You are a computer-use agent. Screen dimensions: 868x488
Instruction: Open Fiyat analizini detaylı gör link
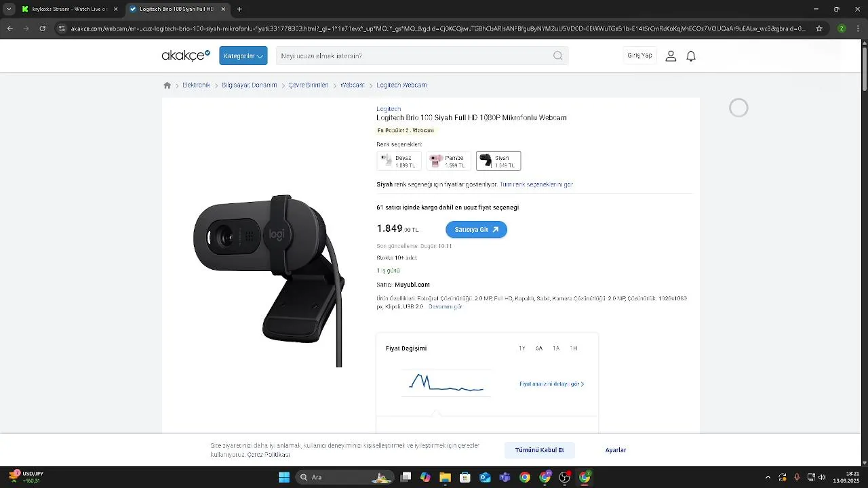[551, 384]
